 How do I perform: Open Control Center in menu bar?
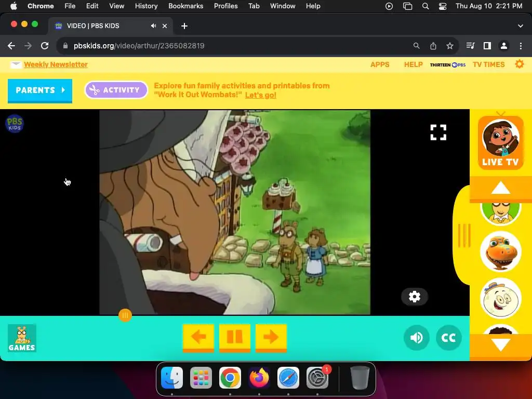(x=443, y=6)
